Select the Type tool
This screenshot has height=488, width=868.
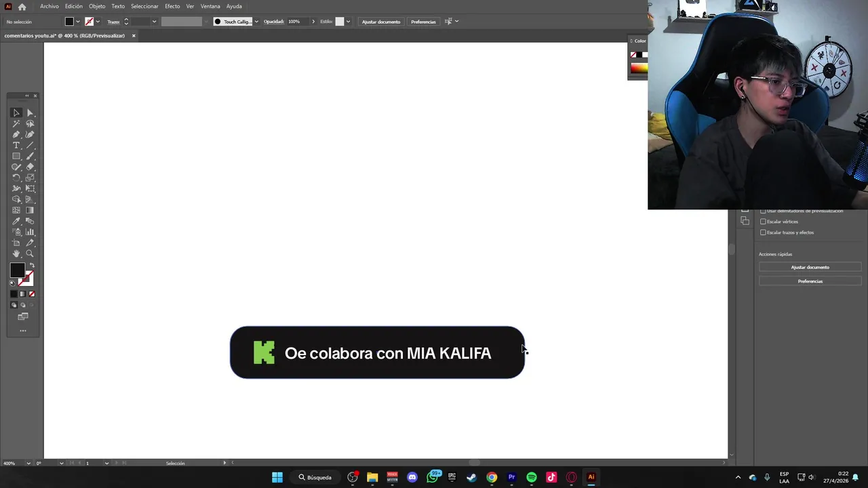click(x=16, y=145)
